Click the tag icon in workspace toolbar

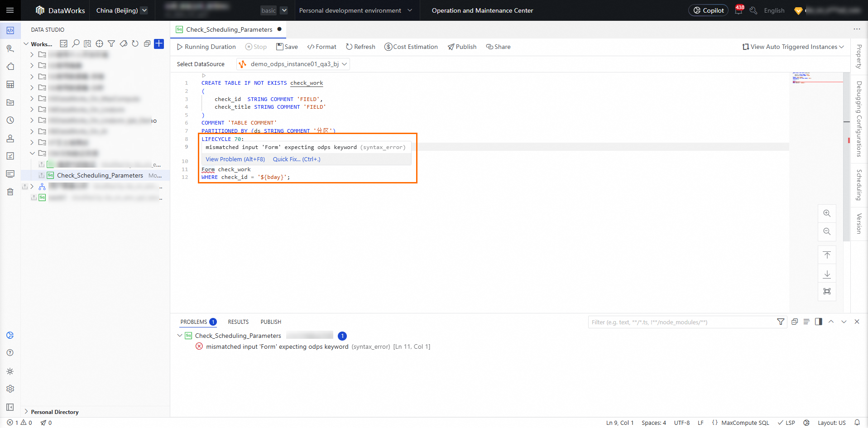[123, 43]
